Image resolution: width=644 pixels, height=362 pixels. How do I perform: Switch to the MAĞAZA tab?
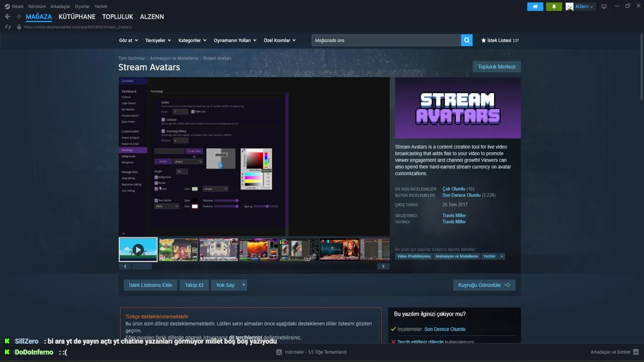click(x=39, y=17)
